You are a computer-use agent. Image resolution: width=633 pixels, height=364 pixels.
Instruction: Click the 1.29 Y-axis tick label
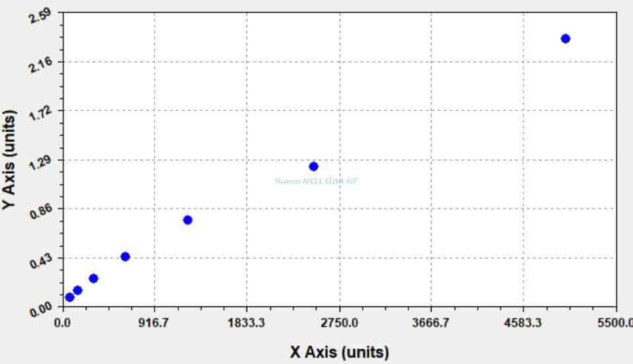(41, 163)
